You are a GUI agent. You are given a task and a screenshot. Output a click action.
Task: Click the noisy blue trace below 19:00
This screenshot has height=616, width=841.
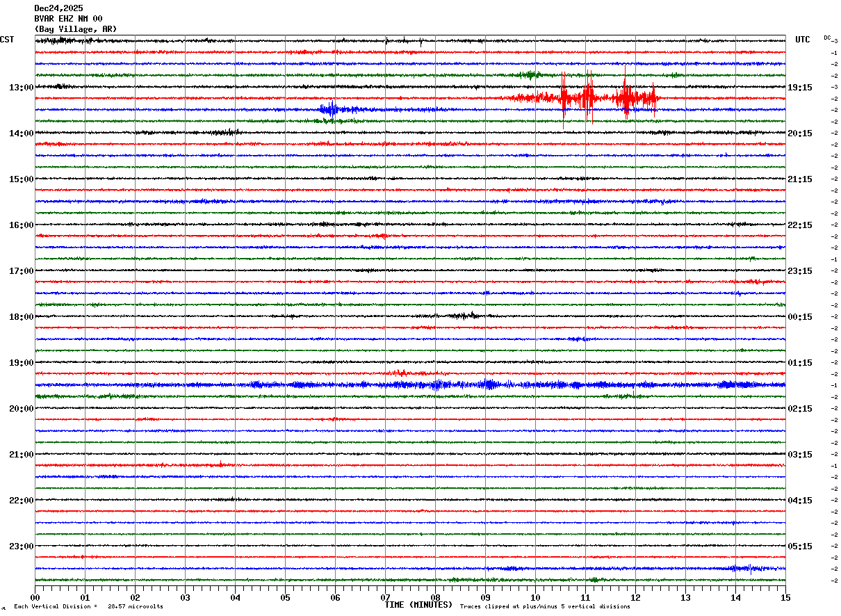pos(410,384)
